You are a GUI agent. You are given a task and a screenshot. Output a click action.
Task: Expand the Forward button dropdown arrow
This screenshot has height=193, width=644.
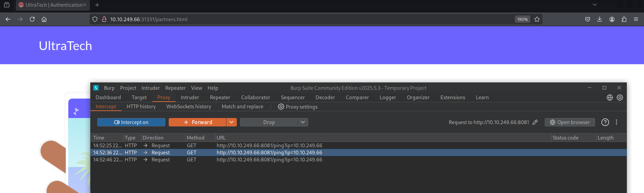pos(231,122)
